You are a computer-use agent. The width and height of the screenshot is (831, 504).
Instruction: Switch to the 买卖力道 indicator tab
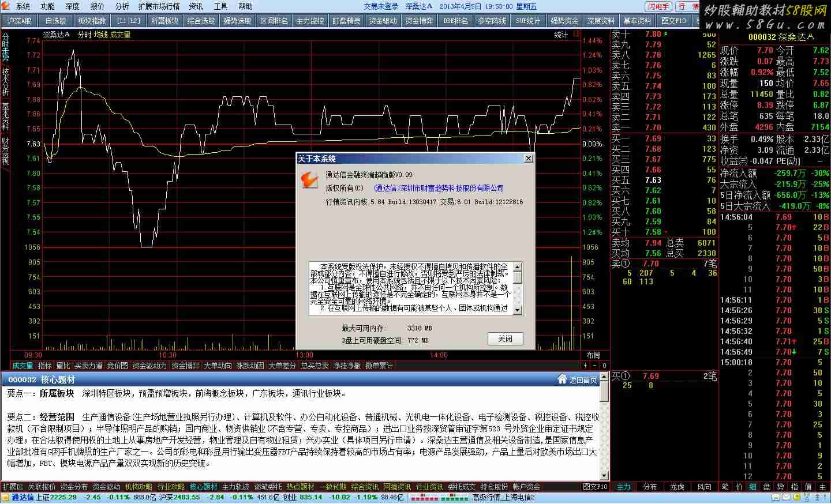pos(88,366)
